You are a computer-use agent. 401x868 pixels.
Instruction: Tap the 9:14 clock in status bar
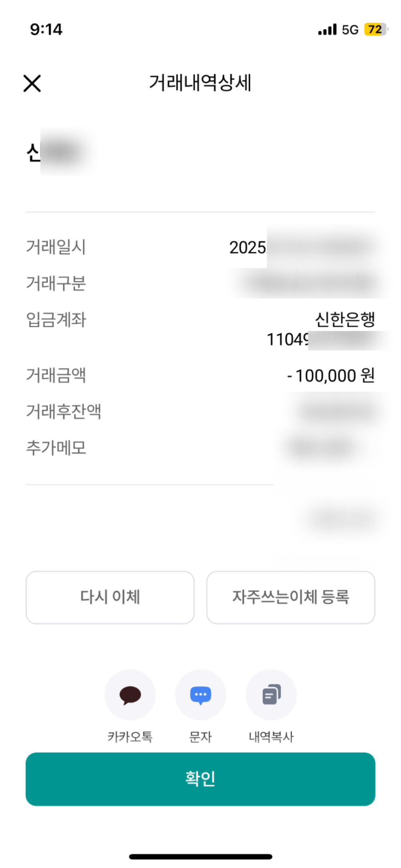coord(46,29)
